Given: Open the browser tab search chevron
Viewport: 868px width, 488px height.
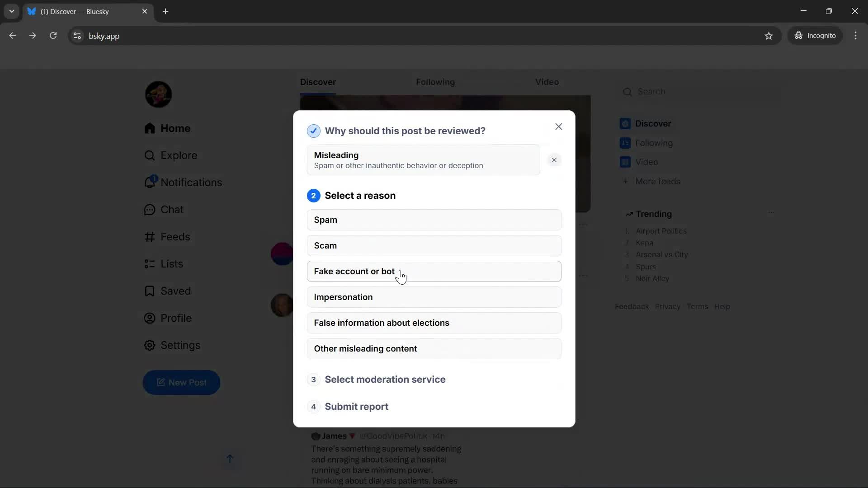Looking at the screenshot, I should 11,11.
